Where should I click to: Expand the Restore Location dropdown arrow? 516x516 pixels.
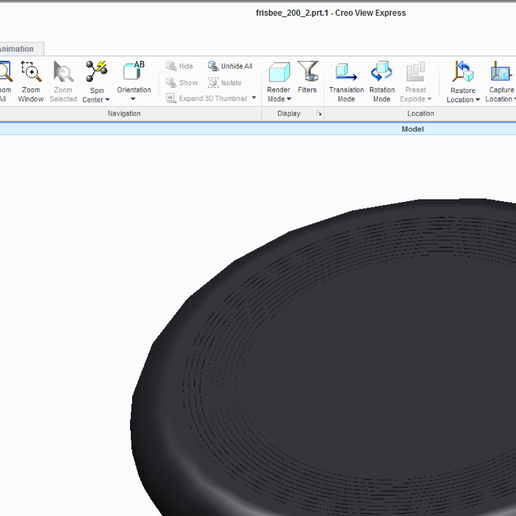click(x=478, y=100)
